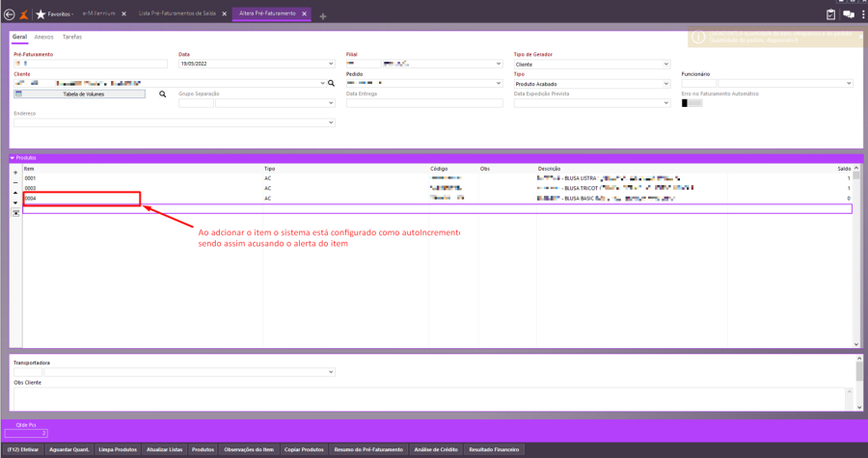868x458 pixels.
Task: Click magnifier beside Tabela de Volumes
Action: [162, 94]
